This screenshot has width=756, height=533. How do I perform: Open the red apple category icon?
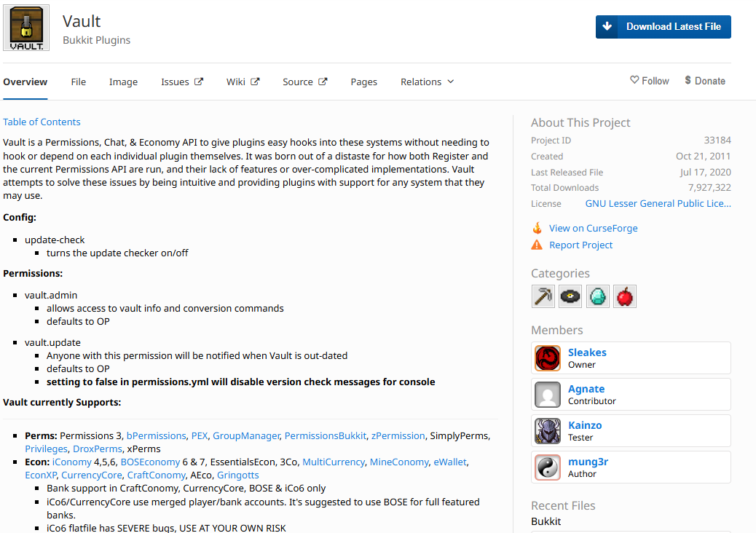point(624,296)
